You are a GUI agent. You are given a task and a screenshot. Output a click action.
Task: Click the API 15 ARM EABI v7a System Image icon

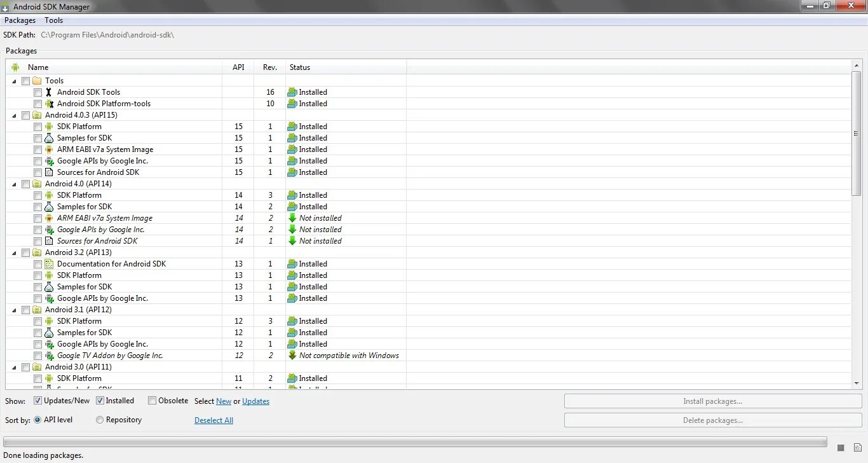click(x=49, y=149)
